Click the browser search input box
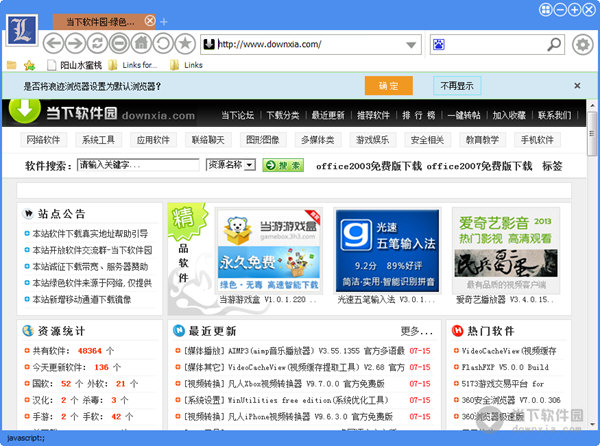This screenshot has width=600, height=446. (x=496, y=44)
